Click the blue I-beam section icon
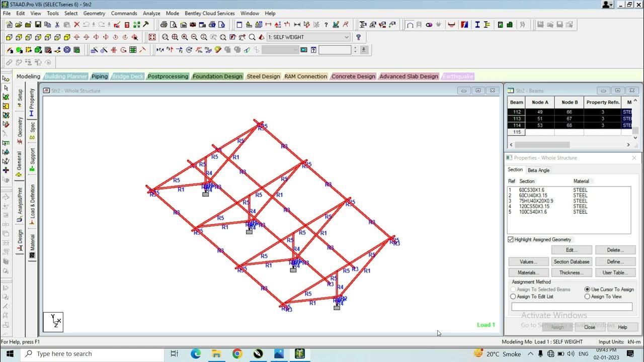Image resolution: width=644 pixels, height=362 pixels. (477, 24)
